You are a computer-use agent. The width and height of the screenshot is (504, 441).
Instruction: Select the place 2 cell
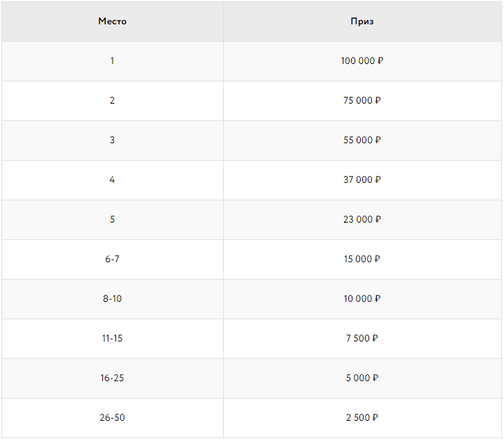(113, 101)
